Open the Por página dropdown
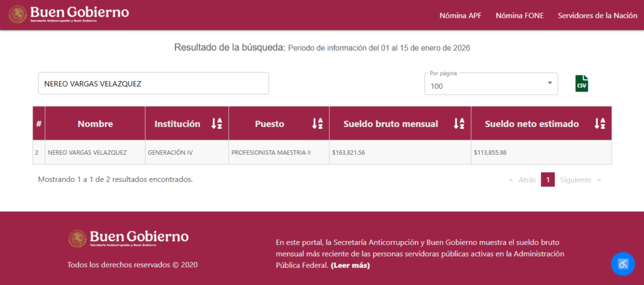Image resolution: width=644 pixels, height=285 pixels. [x=491, y=83]
